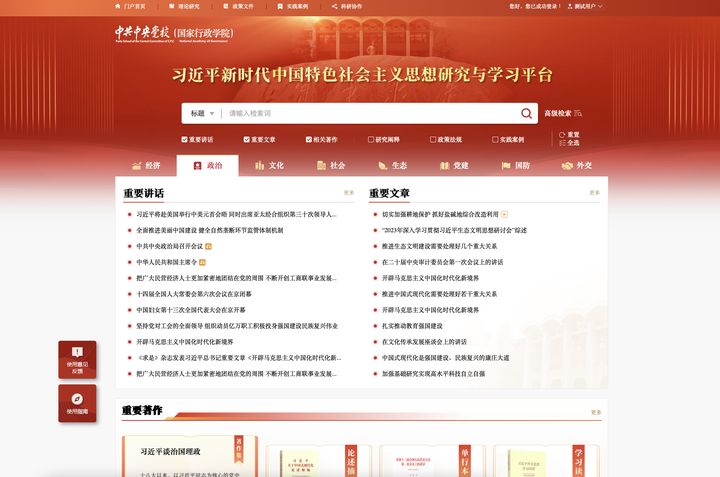Click the 政策文件 document icon
720x477 pixels.
coord(225,6)
